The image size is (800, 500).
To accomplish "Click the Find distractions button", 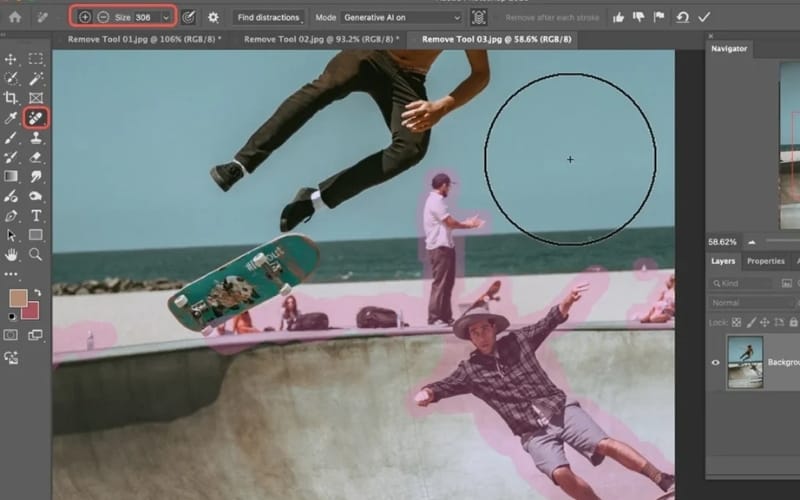I will pyautogui.click(x=268, y=17).
